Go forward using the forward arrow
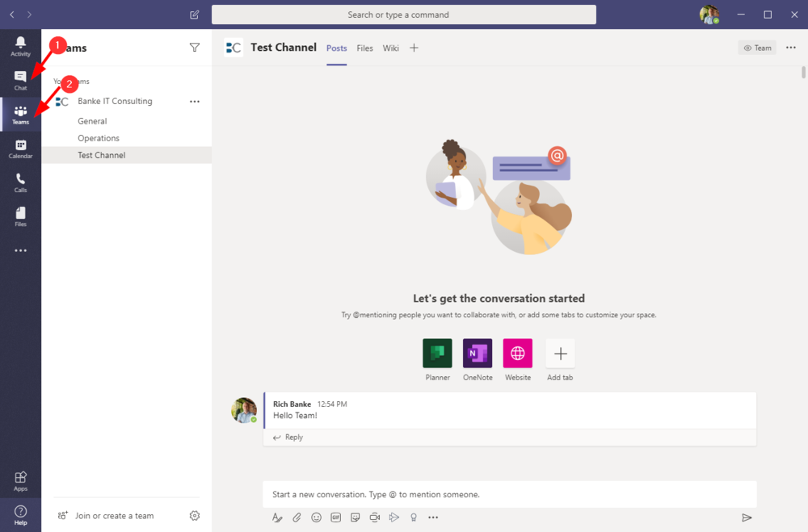This screenshot has height=532, width=808. point(29,15)
